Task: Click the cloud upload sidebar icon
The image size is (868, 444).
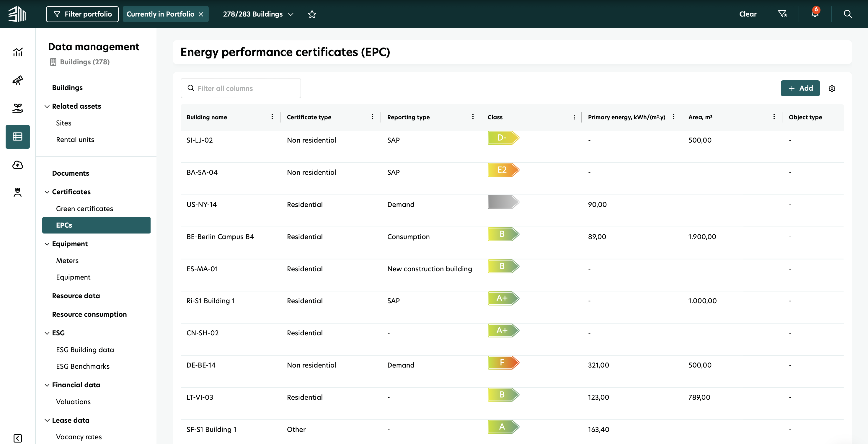Action: tap(17, 165)
